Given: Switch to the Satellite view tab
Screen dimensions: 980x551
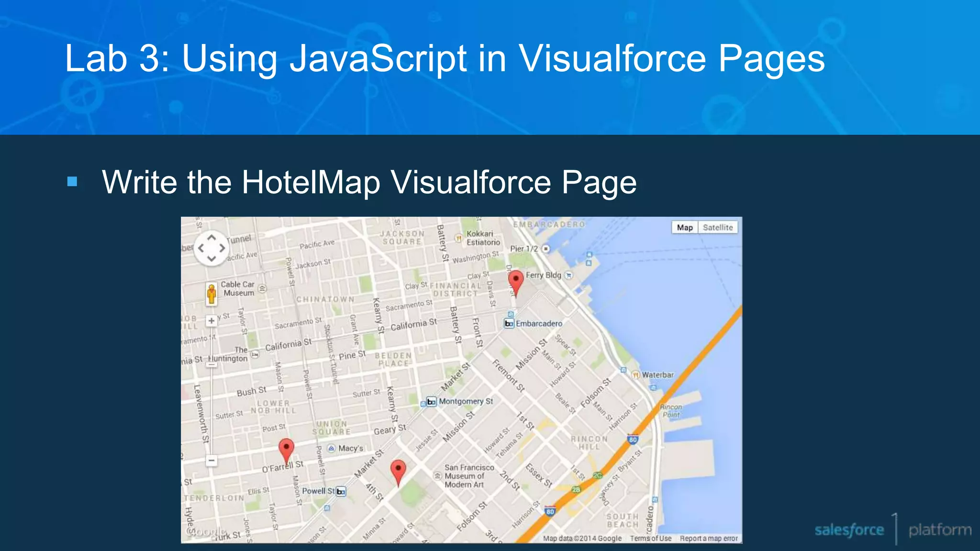Looking at the screenshot, I should point(718,228).
